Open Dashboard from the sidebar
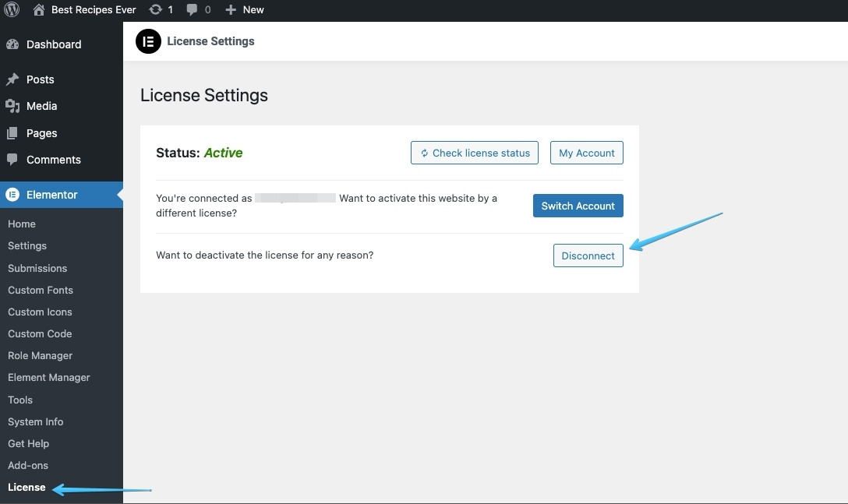Viewport: 848px width, 504px height. pos(53,44)
